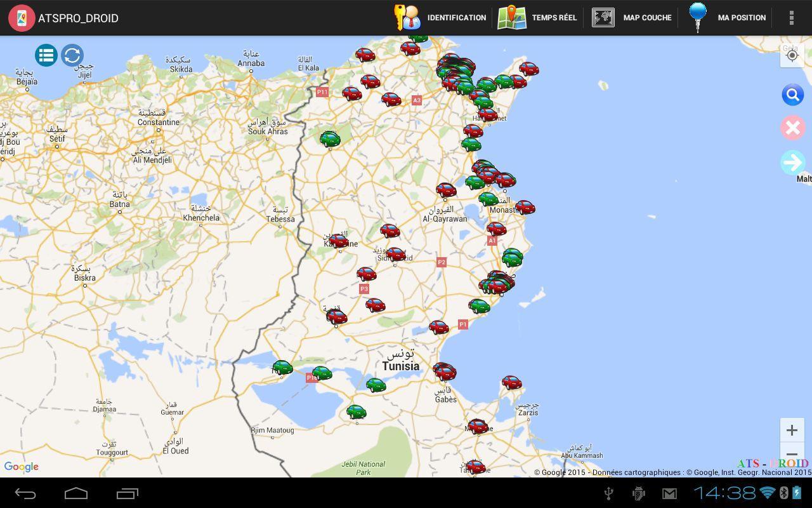The image size is (812, 508).
Task: Tap the blue refresh icon
Action: [x=72, y=55]
